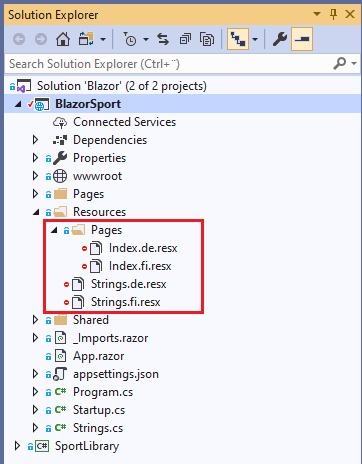Select App.razor file
362x464 pixels.
pos(98,356)
